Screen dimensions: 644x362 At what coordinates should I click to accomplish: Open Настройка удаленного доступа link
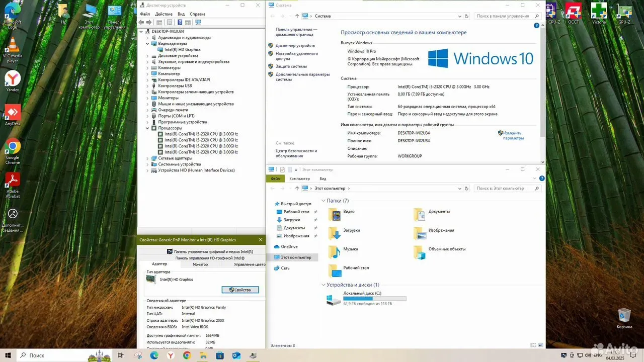tap(297, 56)
